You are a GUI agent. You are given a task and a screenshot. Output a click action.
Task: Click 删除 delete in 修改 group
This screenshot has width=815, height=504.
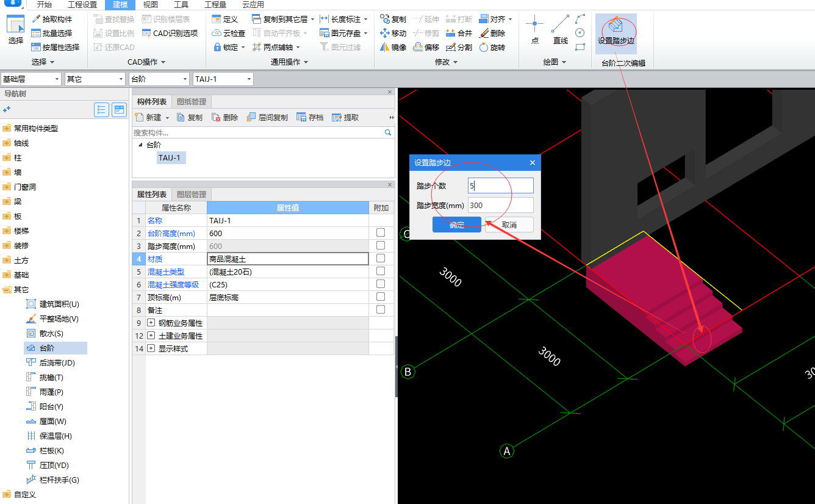pos(492,34)
